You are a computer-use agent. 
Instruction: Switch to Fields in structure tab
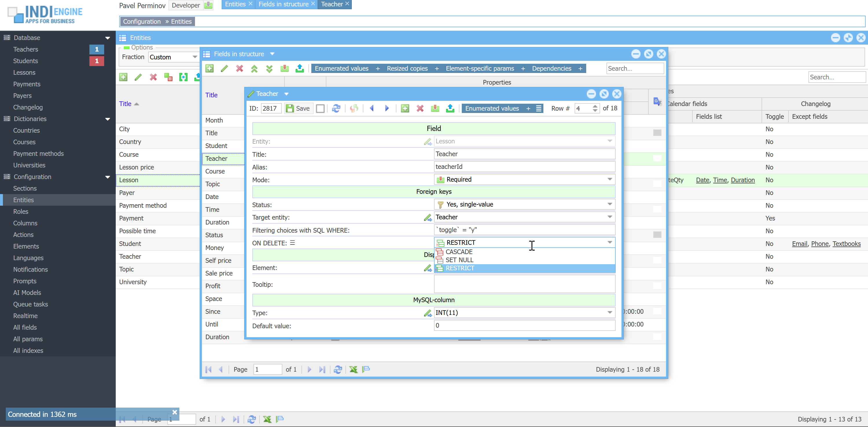pos(283,4)
